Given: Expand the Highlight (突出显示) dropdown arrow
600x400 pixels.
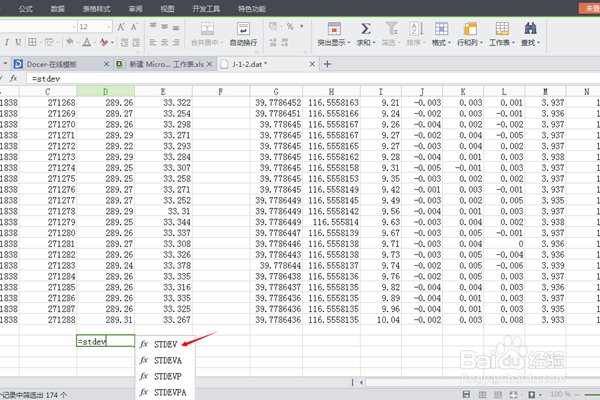Looking at the screenshot, I should [x=349, y=42].
